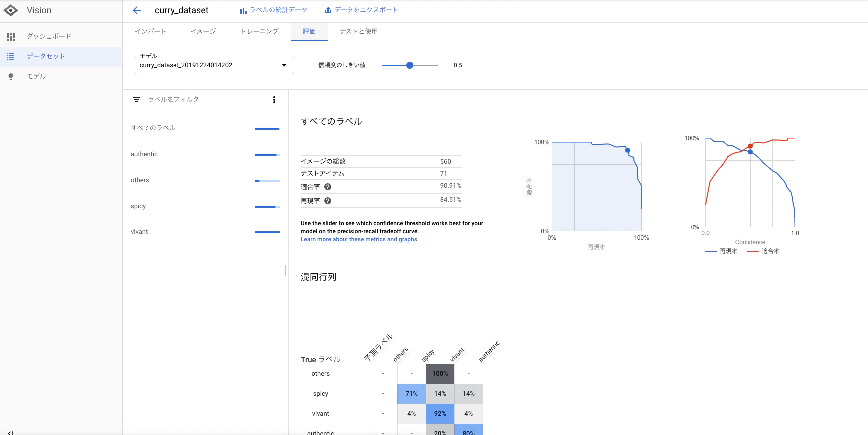This screenshot has height=435, width=868.
Task: Select the others label
Action: (205, 180)
